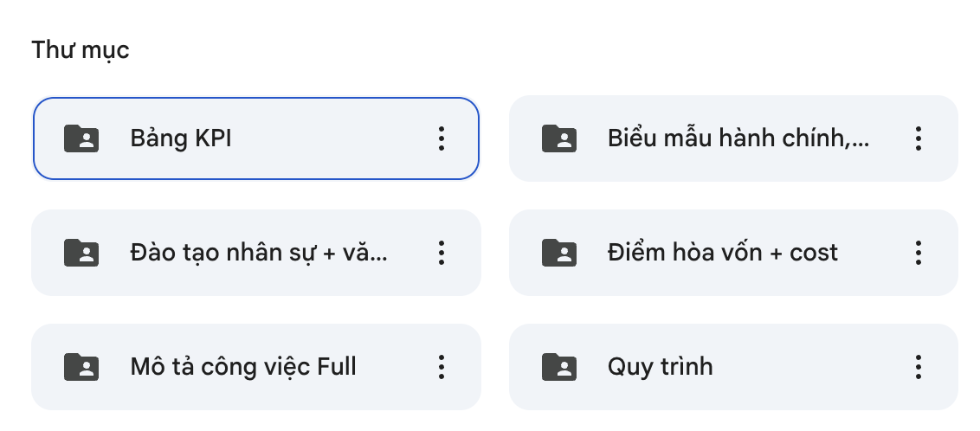Click the shared folder icon of Mô tả công việc Full
The image size is (980, 431).
point(81,367)
